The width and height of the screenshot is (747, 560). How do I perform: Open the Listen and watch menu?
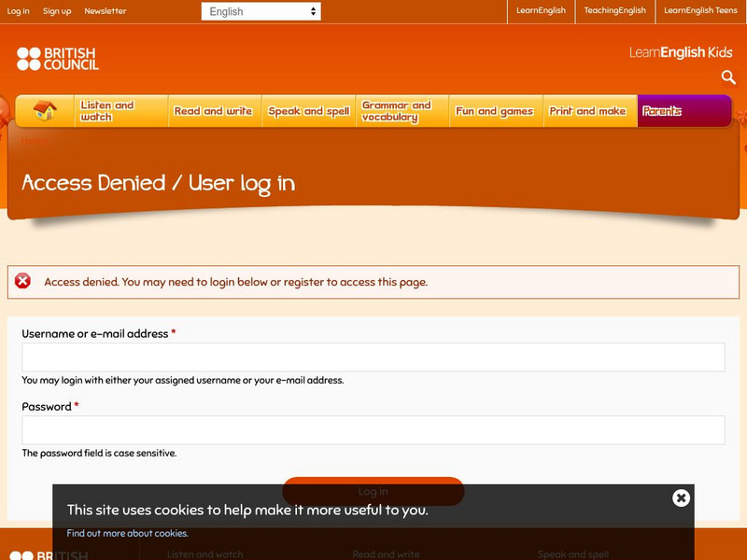[x=121, y=111]
